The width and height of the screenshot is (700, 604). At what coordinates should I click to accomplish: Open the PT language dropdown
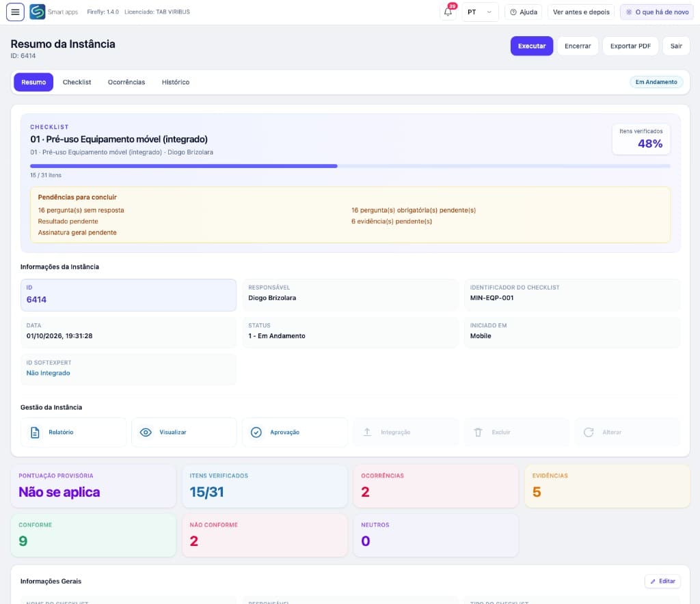pyautogui.click(x=480, y=12)
